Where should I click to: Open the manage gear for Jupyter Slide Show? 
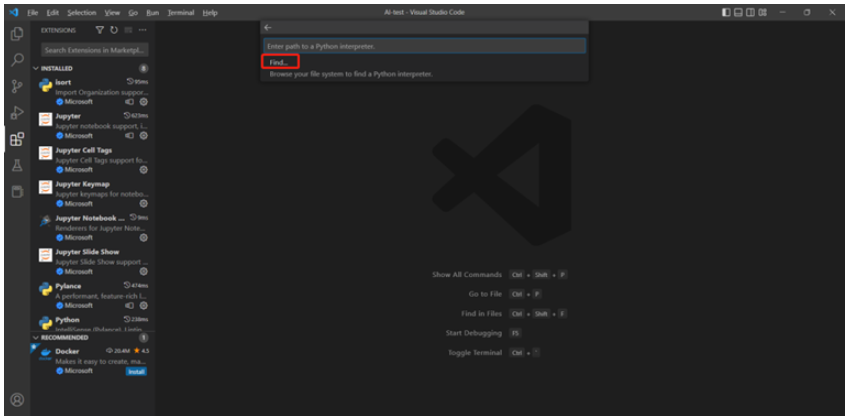144,271
